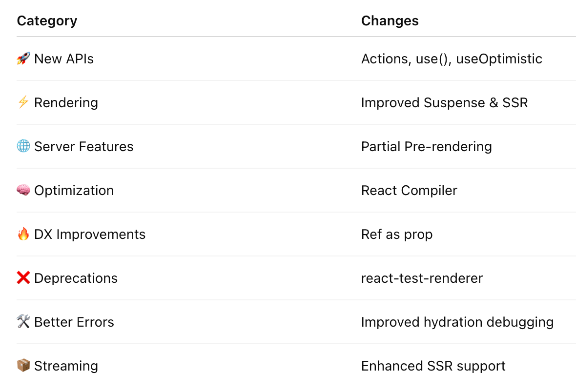
Task: Select the Category column header
Action: (x=47, y=21)
